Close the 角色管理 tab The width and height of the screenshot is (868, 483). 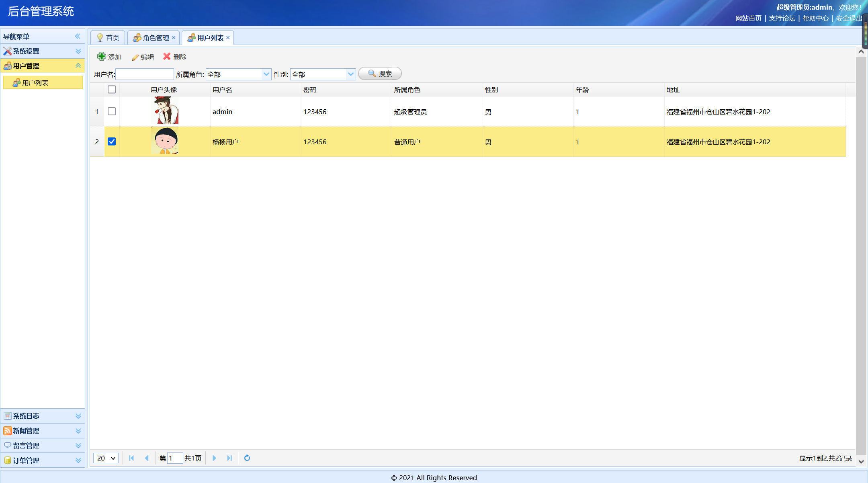click(x=174, y=37)
